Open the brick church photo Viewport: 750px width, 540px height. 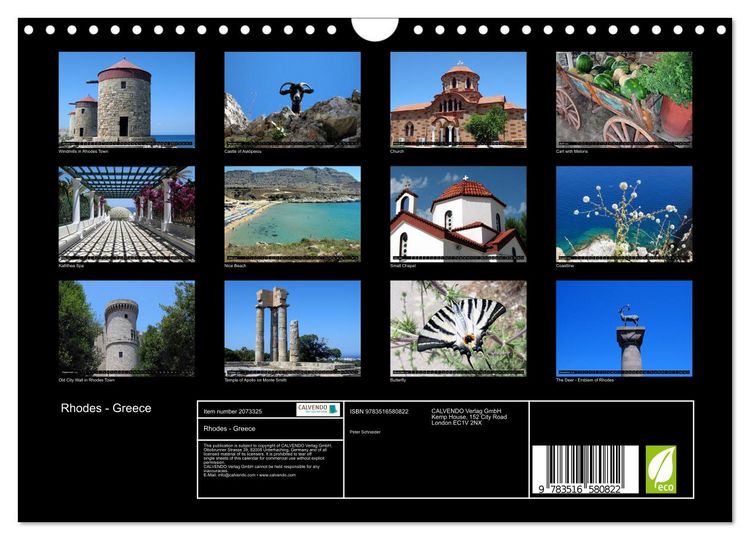tap(458, 99)
